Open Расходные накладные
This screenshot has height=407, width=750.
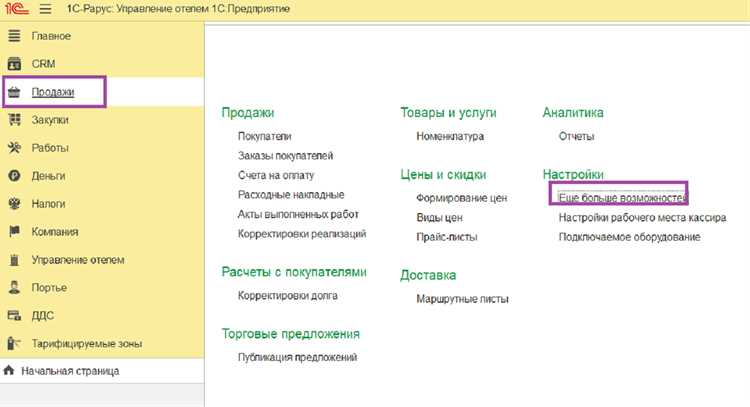coord(291,195)
